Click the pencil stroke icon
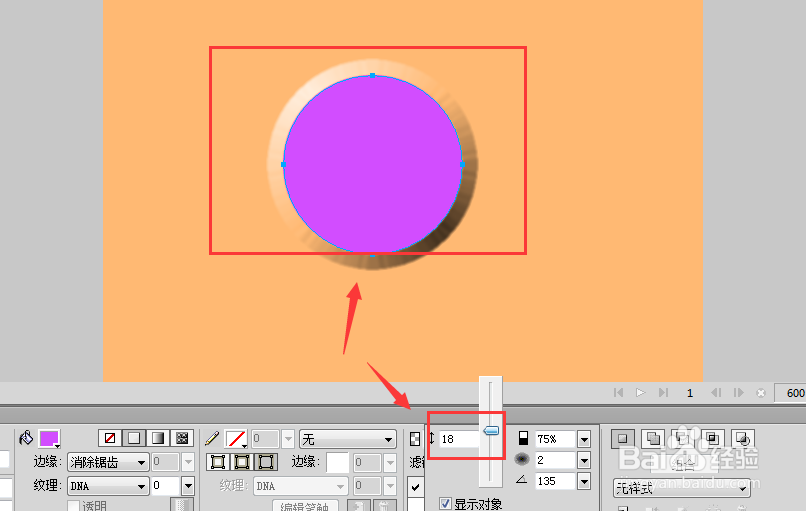This screenshot has height=511, width=806. pos(212,438)
